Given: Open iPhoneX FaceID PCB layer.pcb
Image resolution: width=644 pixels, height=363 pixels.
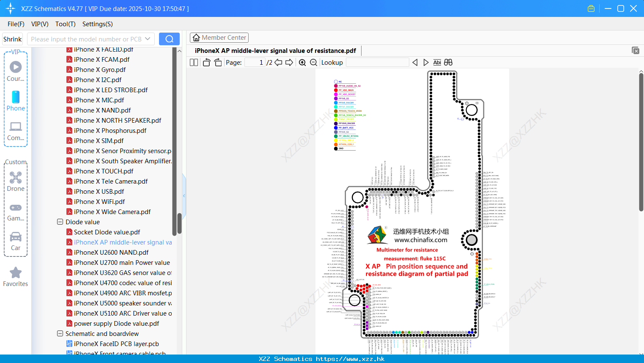Looking at the screenshot, I should click(x=116, y=344).
